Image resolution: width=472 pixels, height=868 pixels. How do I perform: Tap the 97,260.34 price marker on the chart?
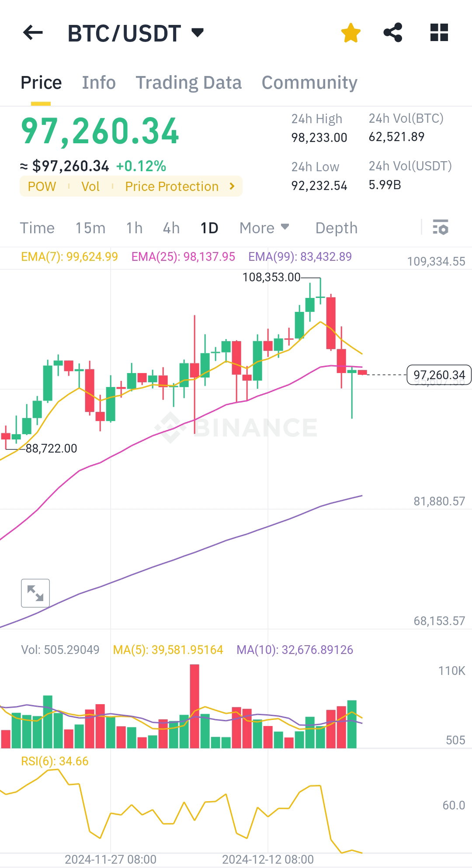(439, 375)
